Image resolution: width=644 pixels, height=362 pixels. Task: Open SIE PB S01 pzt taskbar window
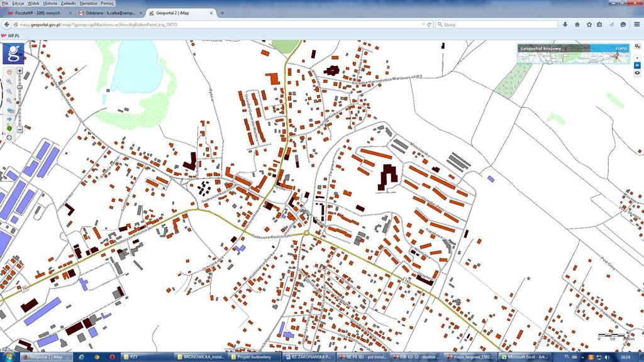[363, 357]
